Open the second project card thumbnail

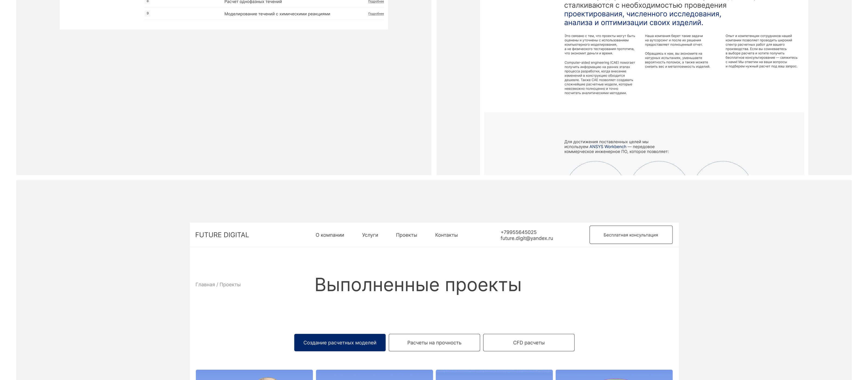tap(374, 375)
